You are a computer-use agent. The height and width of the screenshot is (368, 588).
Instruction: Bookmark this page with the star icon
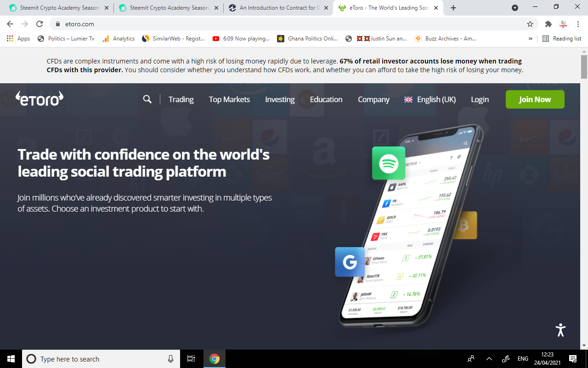point(530,24)
